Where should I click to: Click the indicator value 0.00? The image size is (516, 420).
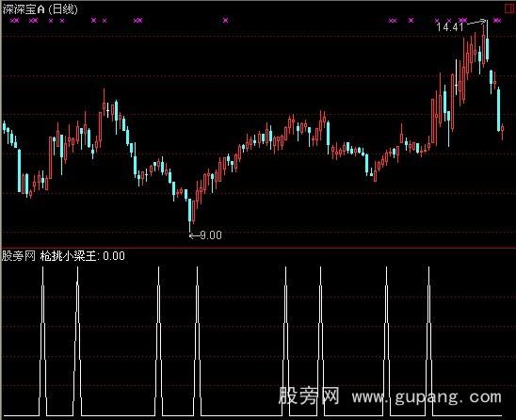(x=114, y=256)
